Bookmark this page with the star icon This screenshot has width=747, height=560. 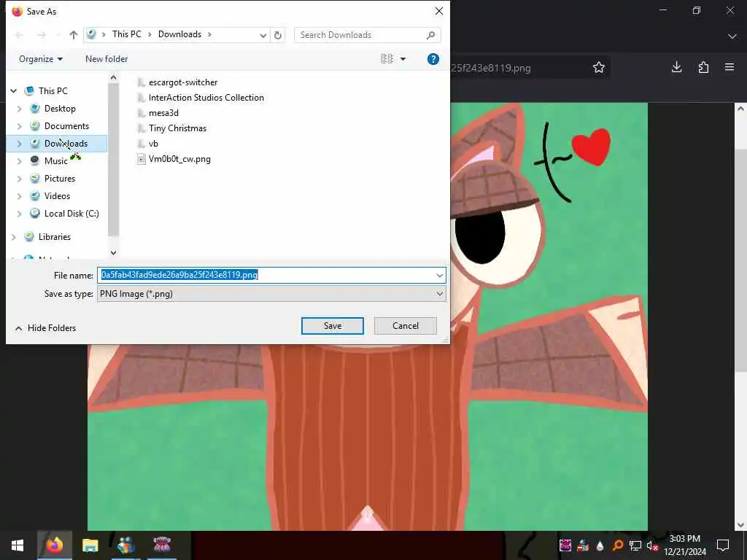[x=599, y=68]
